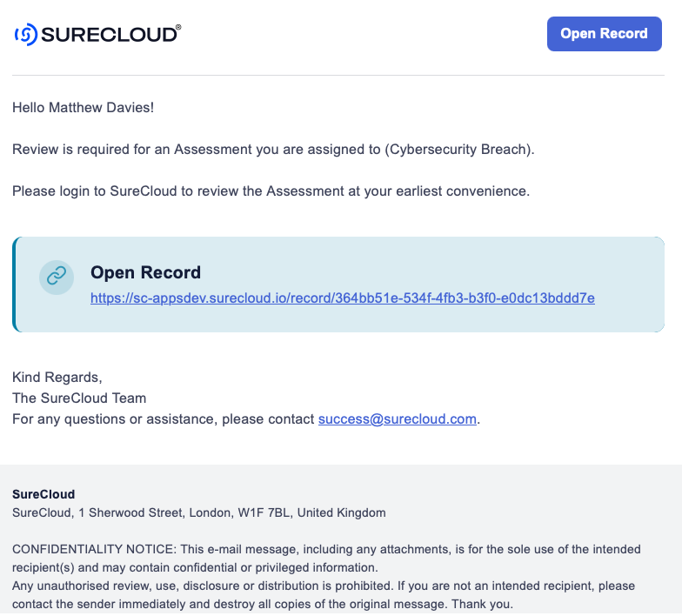Open the sc-appsdev.surecloud.io record URL

point(343,298)
